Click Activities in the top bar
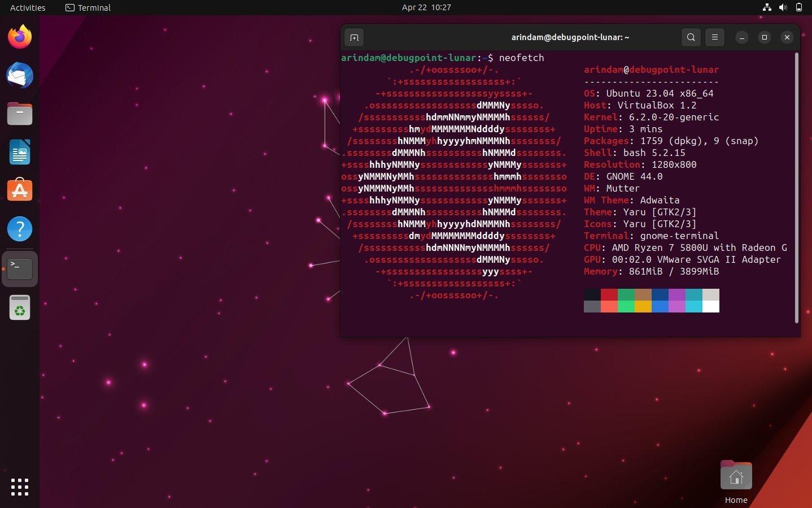Screen dimensions: 812x508 point(28,7)
